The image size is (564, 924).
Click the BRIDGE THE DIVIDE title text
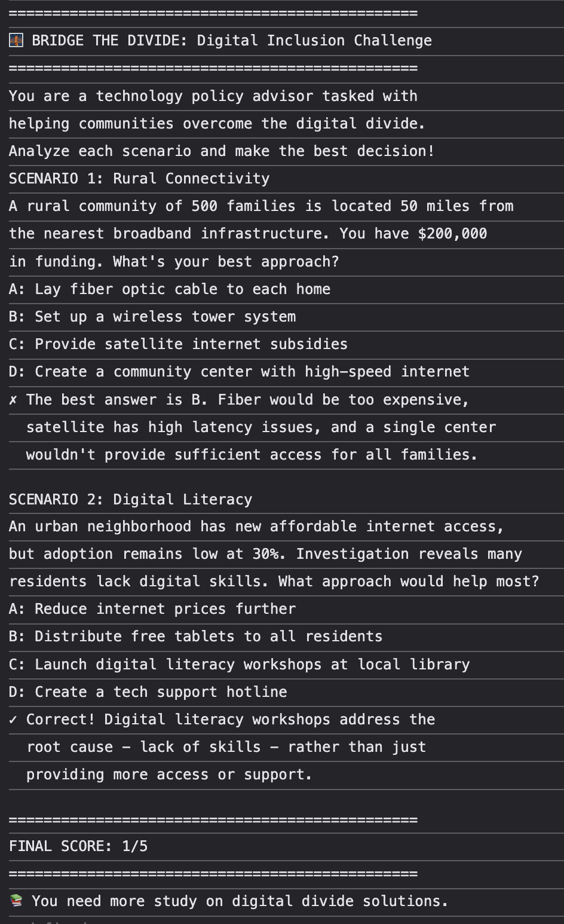[232, 41]
